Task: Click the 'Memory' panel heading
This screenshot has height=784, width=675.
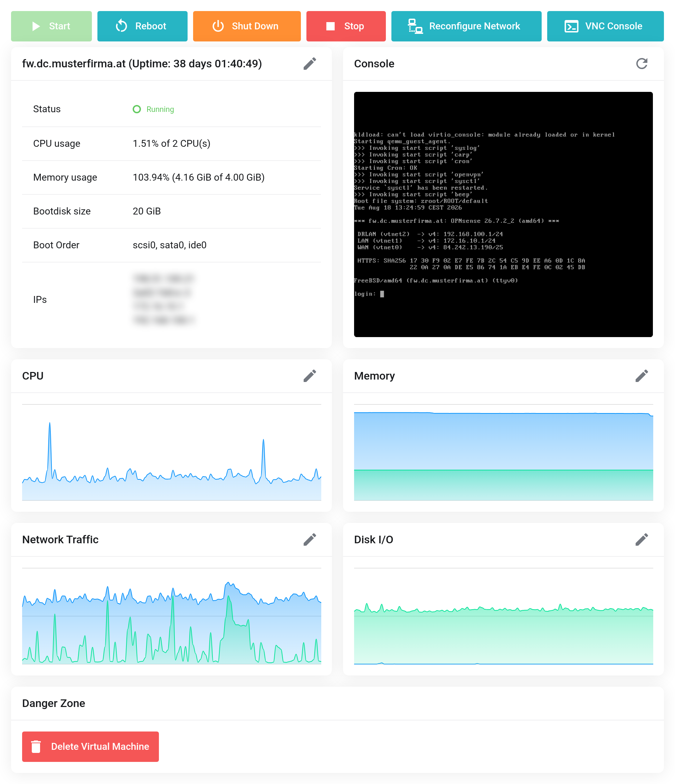Action: 374,376
